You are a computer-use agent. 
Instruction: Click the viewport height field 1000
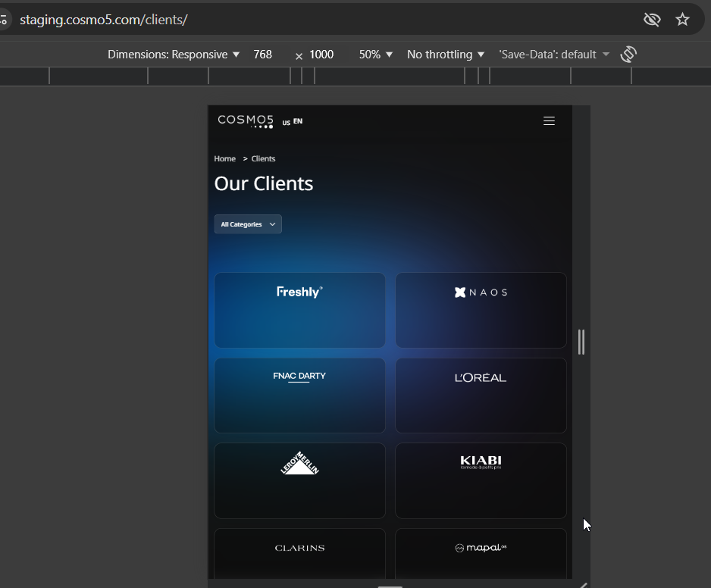point(321,55)
